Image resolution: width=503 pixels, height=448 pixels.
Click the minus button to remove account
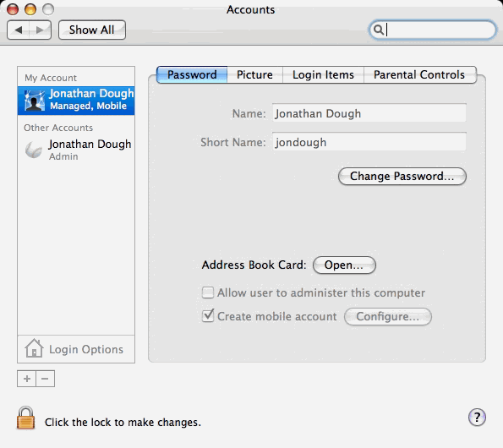46,379
